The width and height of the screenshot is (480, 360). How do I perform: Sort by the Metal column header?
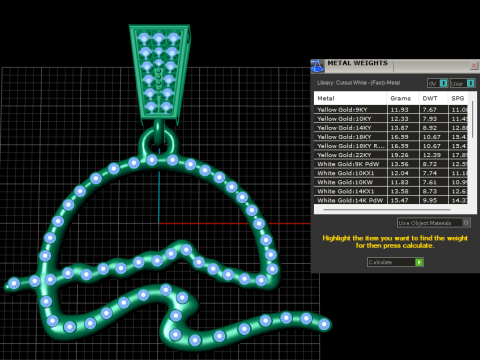point(350,98)
